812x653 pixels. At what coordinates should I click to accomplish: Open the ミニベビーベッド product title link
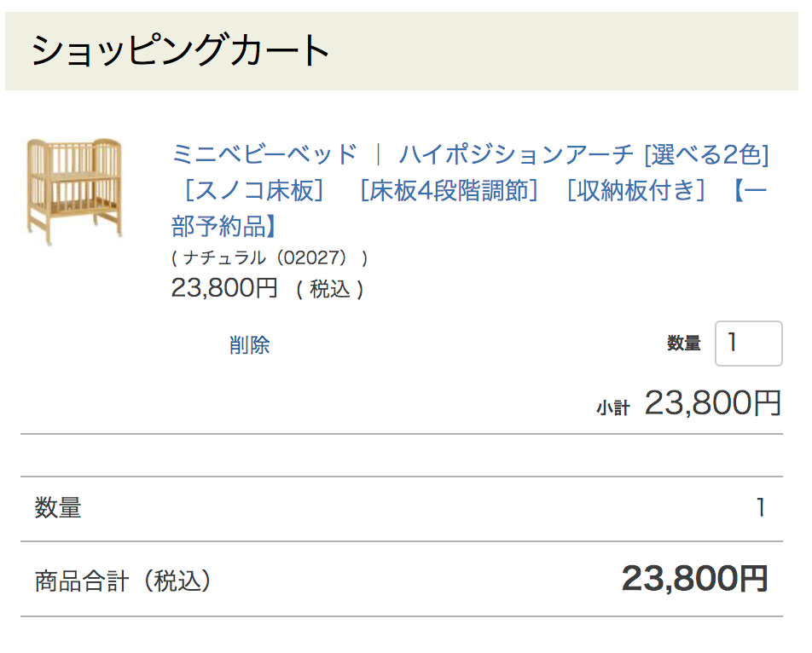pyautogui.click(x=264, y=155)
